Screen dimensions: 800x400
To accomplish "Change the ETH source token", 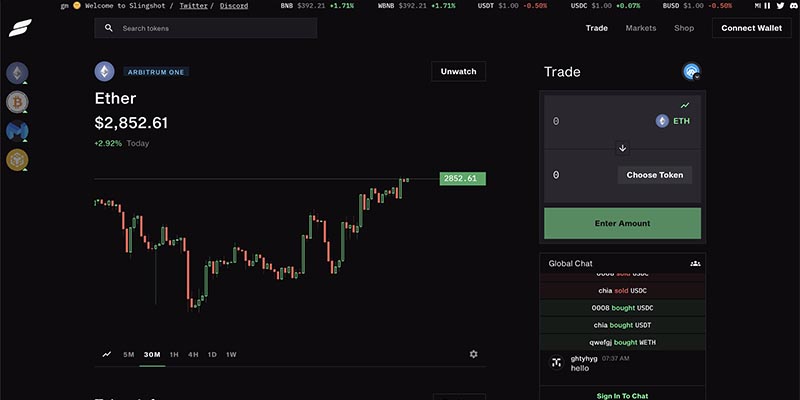I will [x=673, y=121].
